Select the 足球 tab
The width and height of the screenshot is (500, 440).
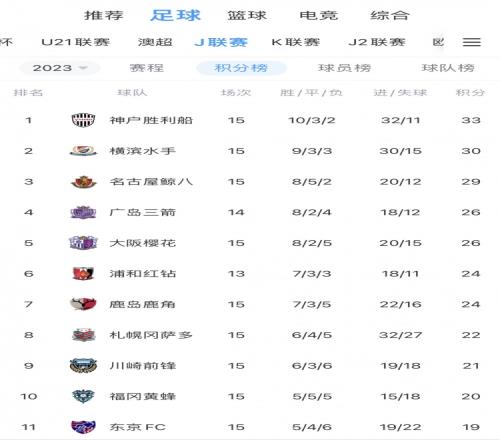[176, 15]
